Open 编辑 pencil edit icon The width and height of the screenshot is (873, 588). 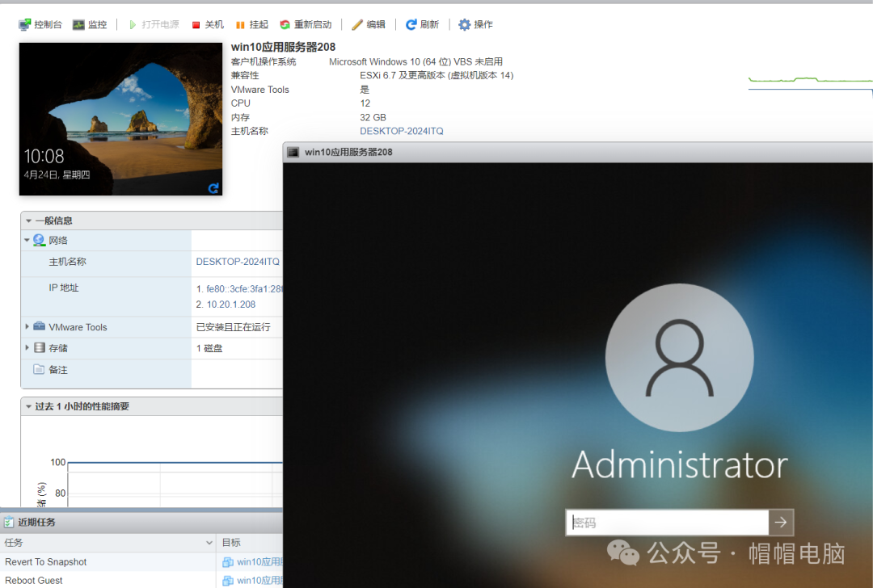click(x=357, y=25)
